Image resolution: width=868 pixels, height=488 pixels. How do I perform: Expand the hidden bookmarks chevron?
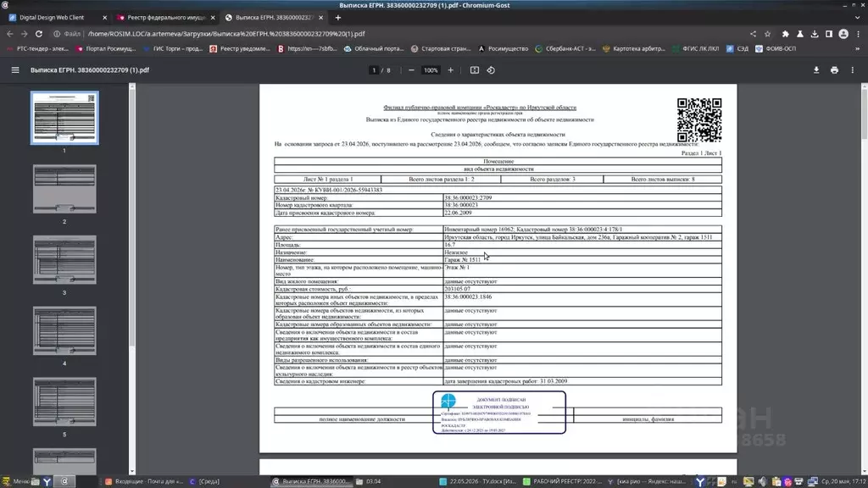pos(858,48)
